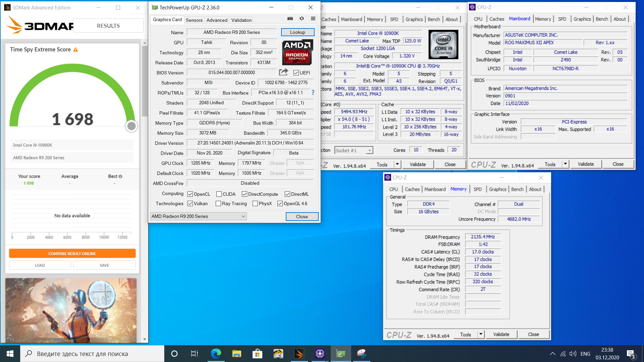Screen dimensions: 644x362
Task: Click Close button in GPU-Z window
Action: pos(302,217)
